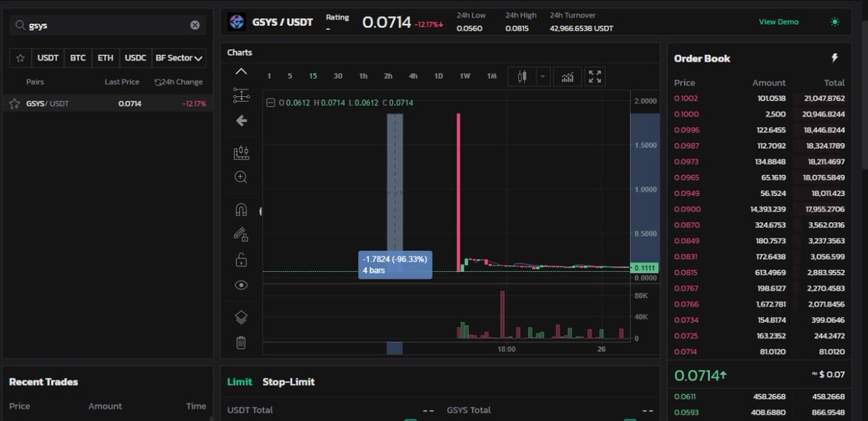868x421 pixels.
Task: Enter fullscreen chart mode
Action: (x=595, y=76)
